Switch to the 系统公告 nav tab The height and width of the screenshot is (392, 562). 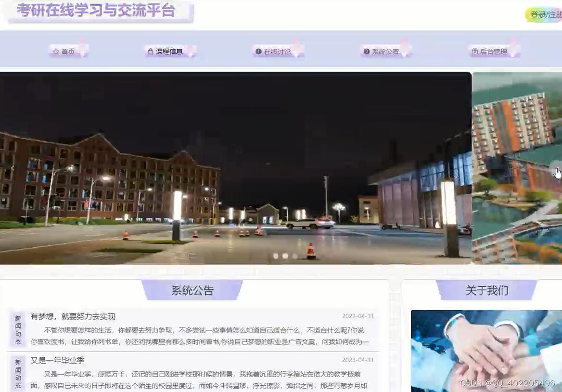[x=385, y=51]
